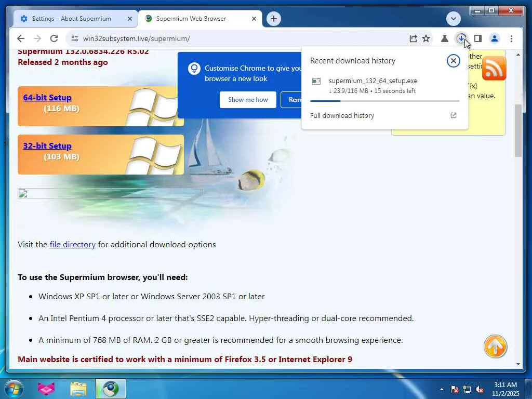
Task: Open the three-dot browser menu
Action: click(x=511, y=38)
